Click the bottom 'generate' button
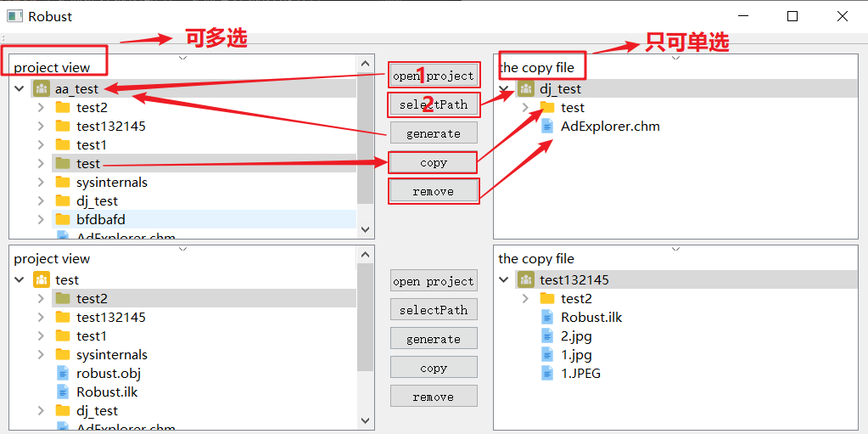This screenshot has height=434, width=868. pos(434,339)
